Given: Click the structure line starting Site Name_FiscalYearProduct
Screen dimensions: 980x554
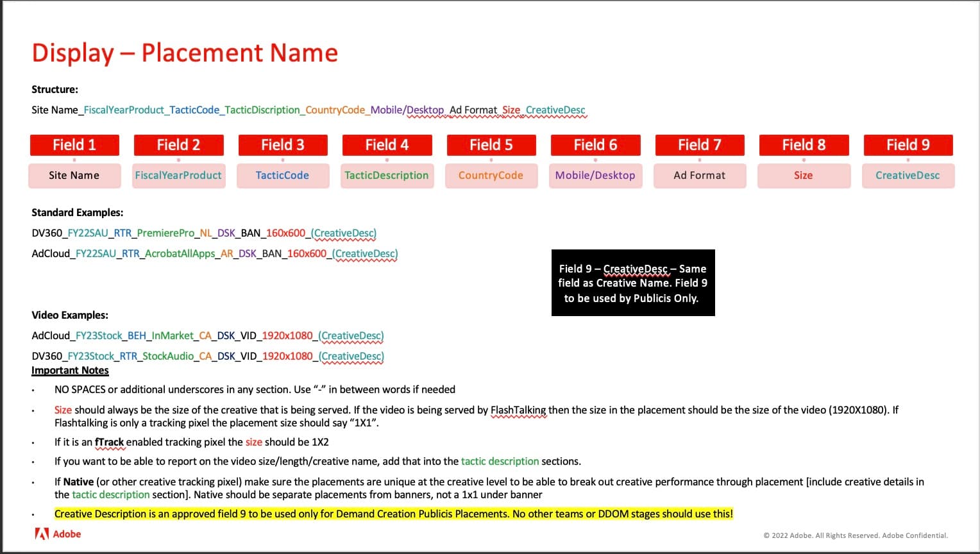Looking at the screenshot, I should (x=308, y=110).
